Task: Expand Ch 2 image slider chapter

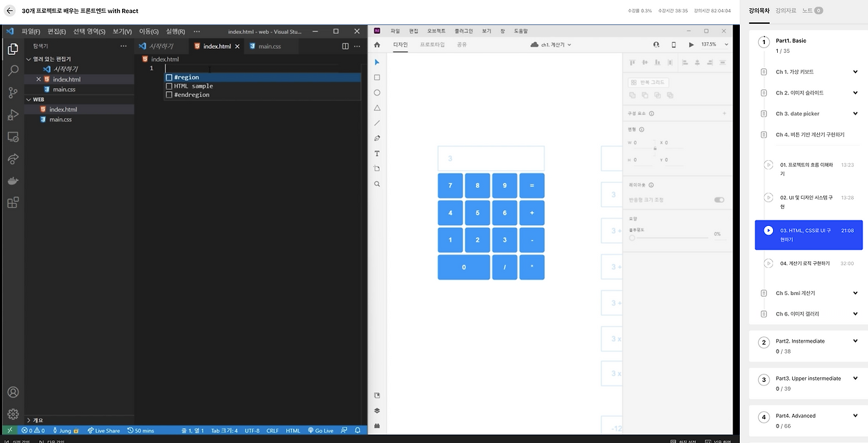Action: [x=854, y=93]
